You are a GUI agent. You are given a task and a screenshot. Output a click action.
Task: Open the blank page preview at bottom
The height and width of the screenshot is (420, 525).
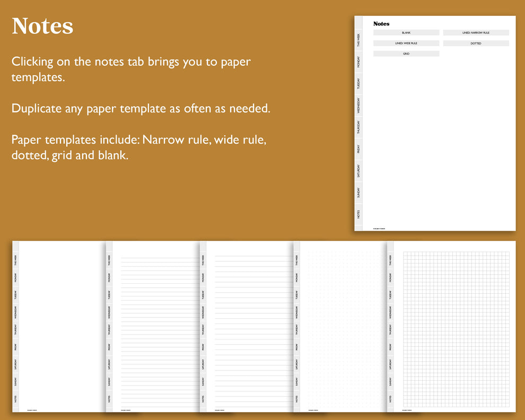[x=58, y=326]
